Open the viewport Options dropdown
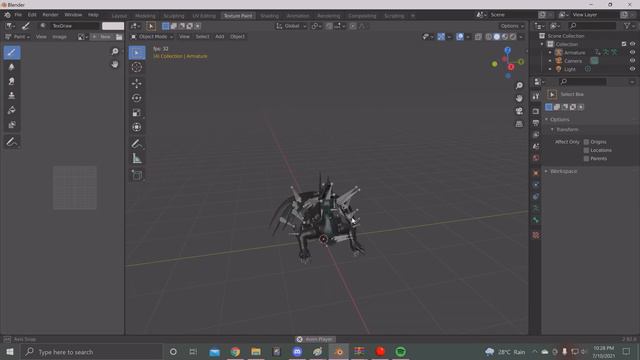The width and height of the screenshot is (640, 360). tap(512, 26)
